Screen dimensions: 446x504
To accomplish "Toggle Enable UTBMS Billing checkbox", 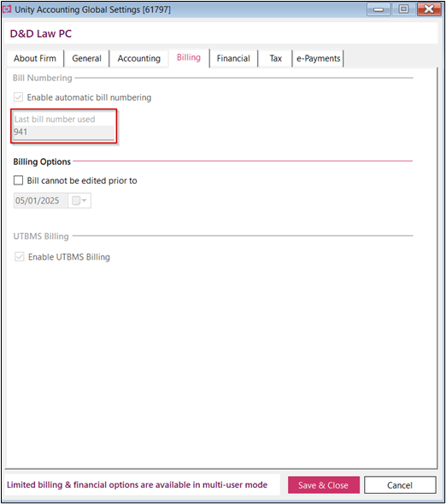I will pos(20,257).
